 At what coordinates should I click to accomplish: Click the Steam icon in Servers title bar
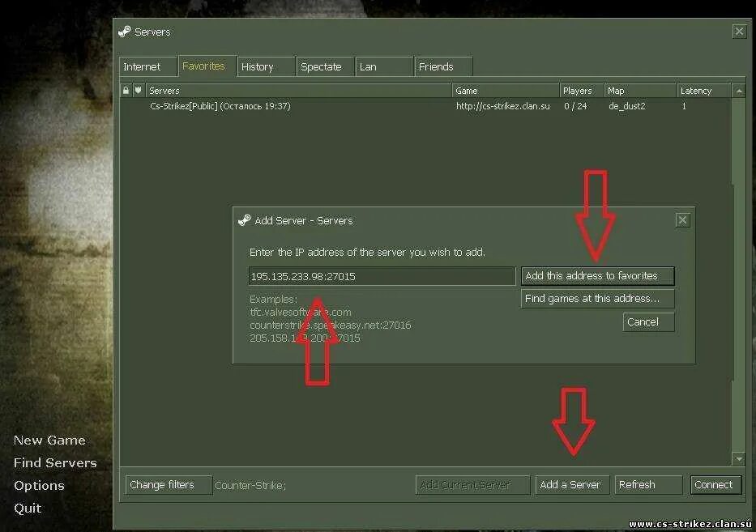point(125,32)
